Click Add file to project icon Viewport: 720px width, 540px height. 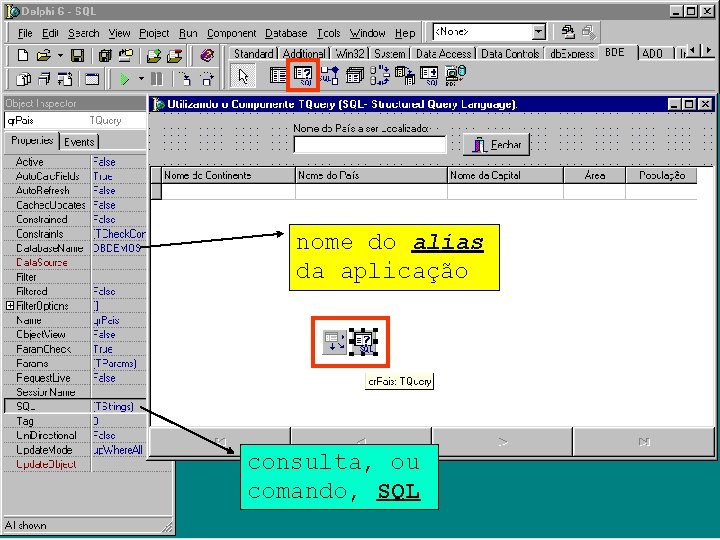(154, 56)
